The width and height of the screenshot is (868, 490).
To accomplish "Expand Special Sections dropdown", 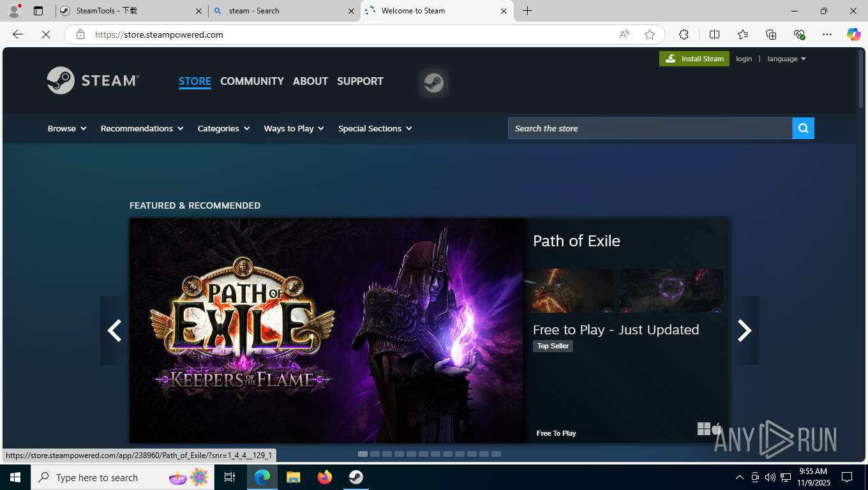I will 375,128.
